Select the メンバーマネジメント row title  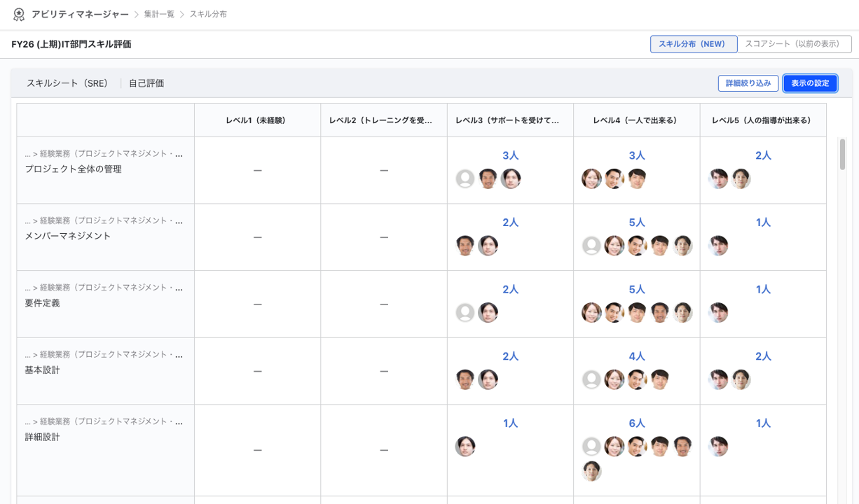tap(68, 236)
